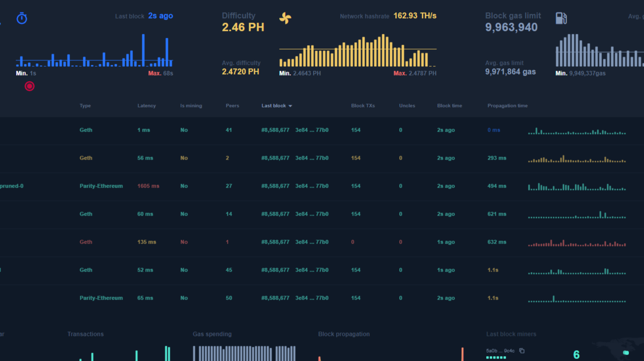Click the sort arrow next to Last block header
Viewport: 644px width, 361px height.
[x=290, y=106]
